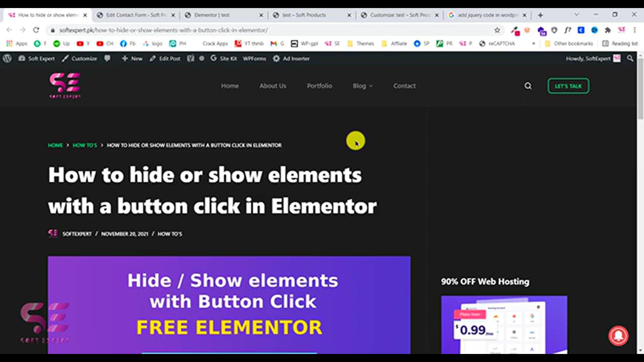Click the admin bar search magnifier icon
Image resolution: width=644 pixels, height=362 pixels.
tap(630, 58)
